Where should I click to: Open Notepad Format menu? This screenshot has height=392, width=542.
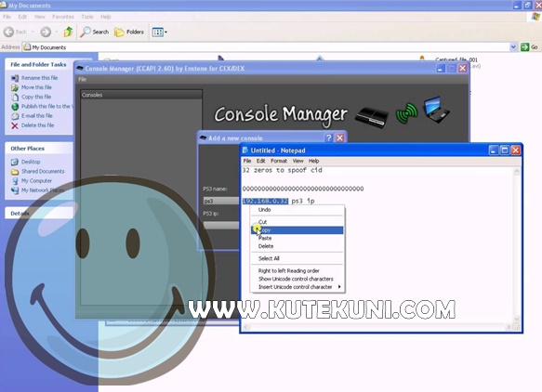pos(279,161)
